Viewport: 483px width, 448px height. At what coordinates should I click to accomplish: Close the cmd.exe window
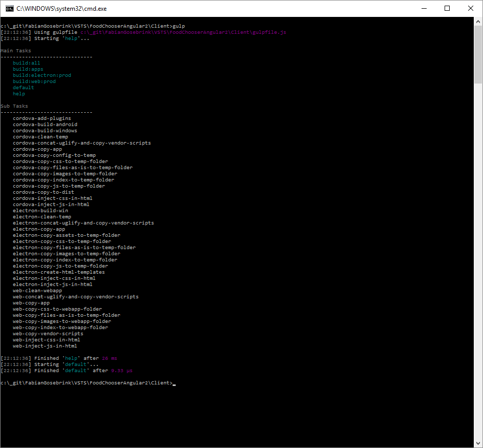[x=471, y=9]
